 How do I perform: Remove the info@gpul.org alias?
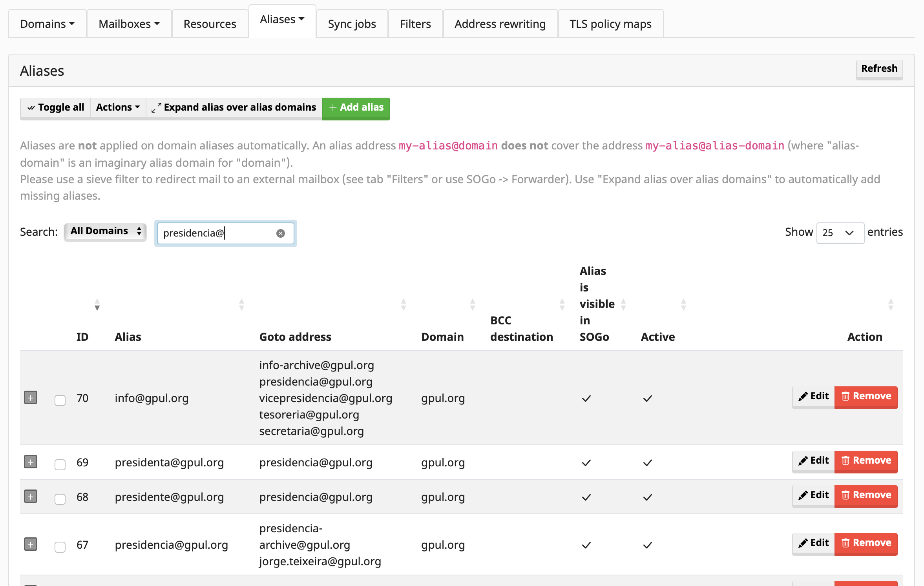click(866, 397)
